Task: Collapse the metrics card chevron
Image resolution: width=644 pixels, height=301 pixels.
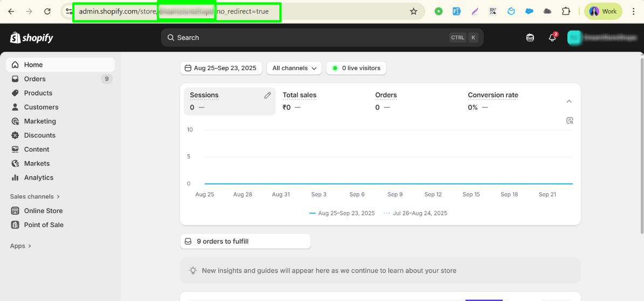Action: (x=569, y=101)
